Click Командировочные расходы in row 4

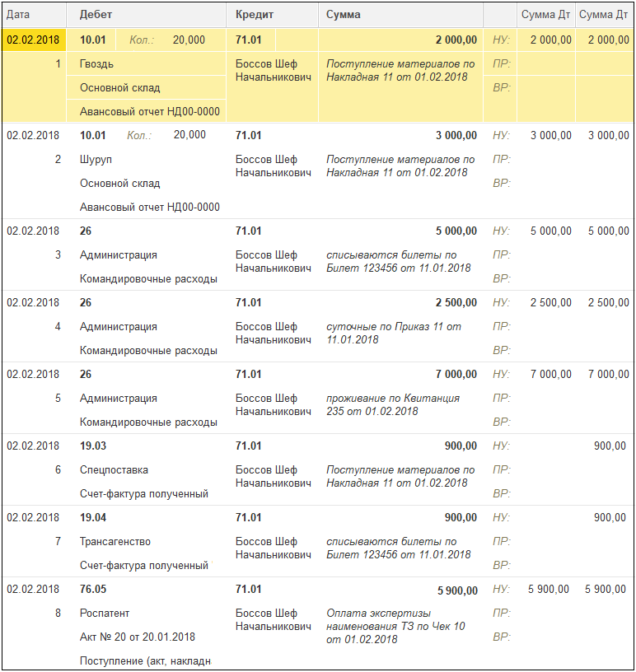coord(148,351)
